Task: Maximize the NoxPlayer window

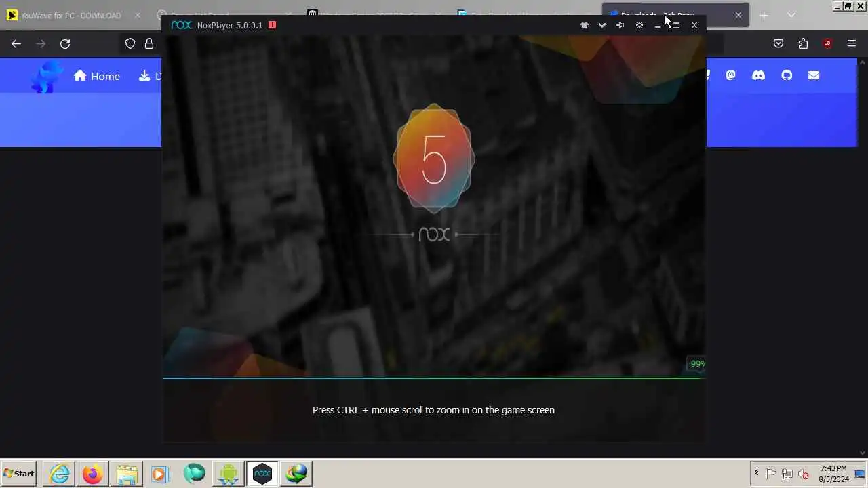Action: pyautogui.click(x=675, y=25)
